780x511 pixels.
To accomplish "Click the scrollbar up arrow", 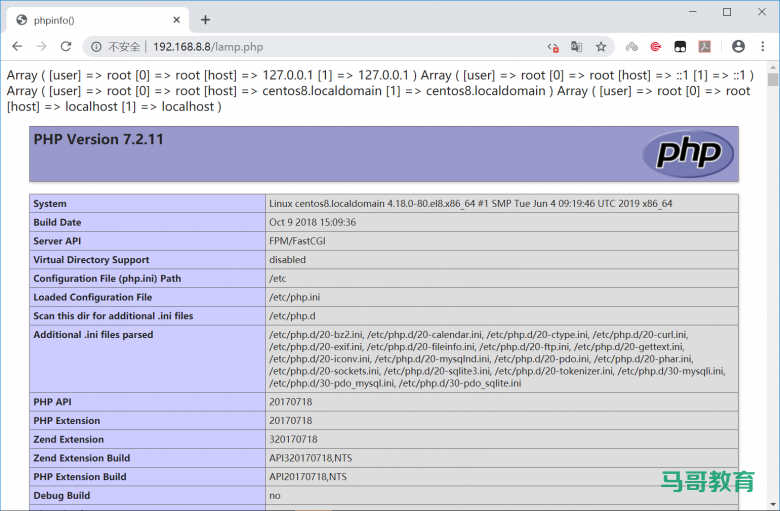I will pos(773,67).
